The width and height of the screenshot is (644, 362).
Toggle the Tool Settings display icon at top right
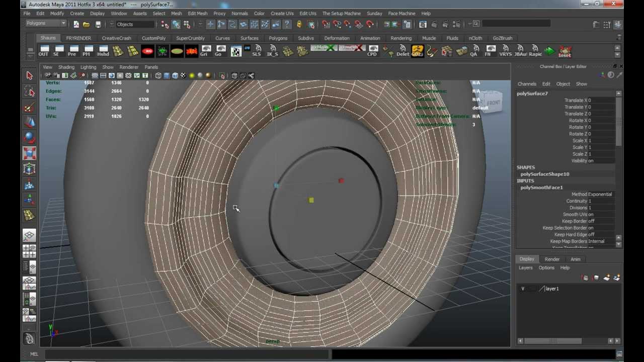[607, 24]
